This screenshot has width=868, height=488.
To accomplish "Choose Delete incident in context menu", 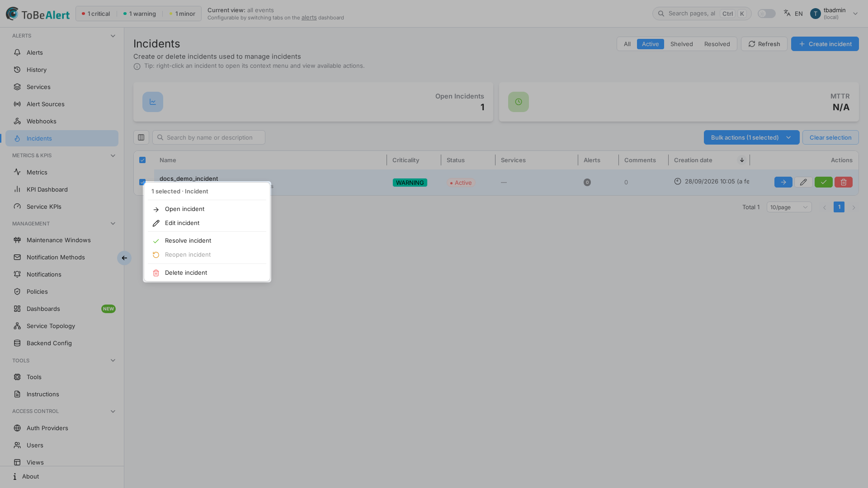I will tap(207, 273).
